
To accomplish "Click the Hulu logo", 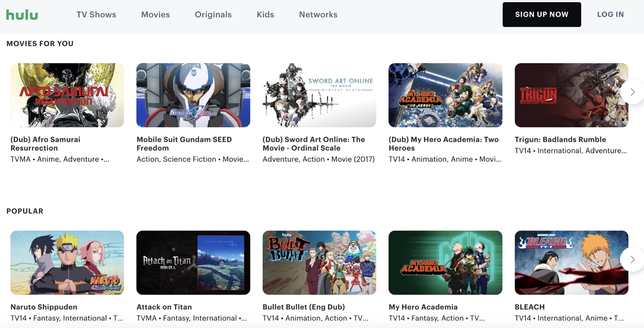I will (22, 14).
